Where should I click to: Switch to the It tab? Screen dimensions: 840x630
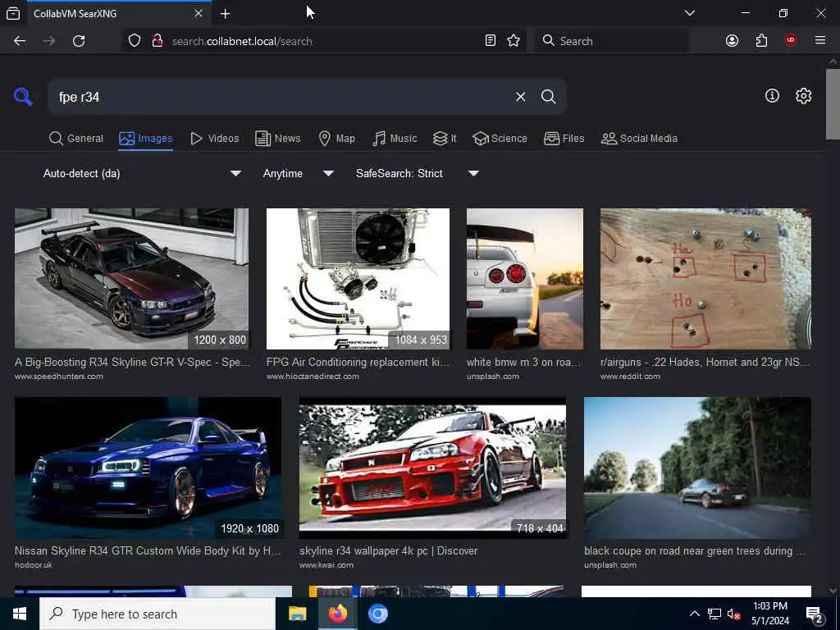pos(445,138)
